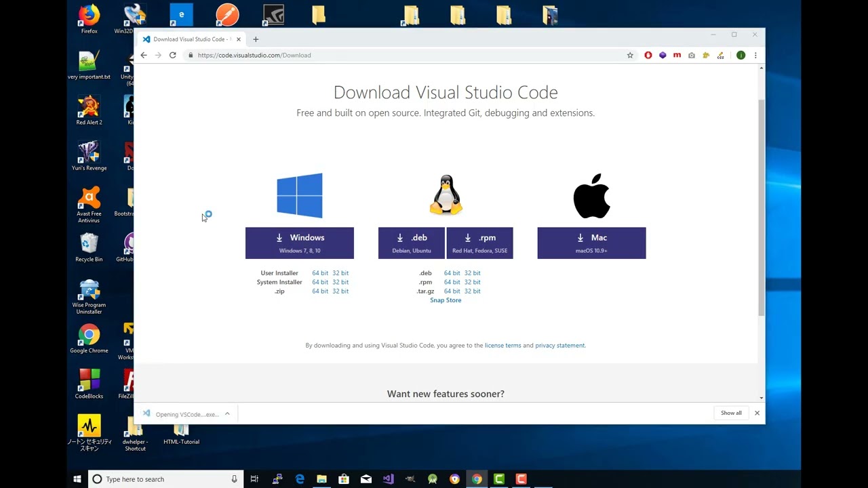Open File Explorer from the taskbar

coord(321,479)
